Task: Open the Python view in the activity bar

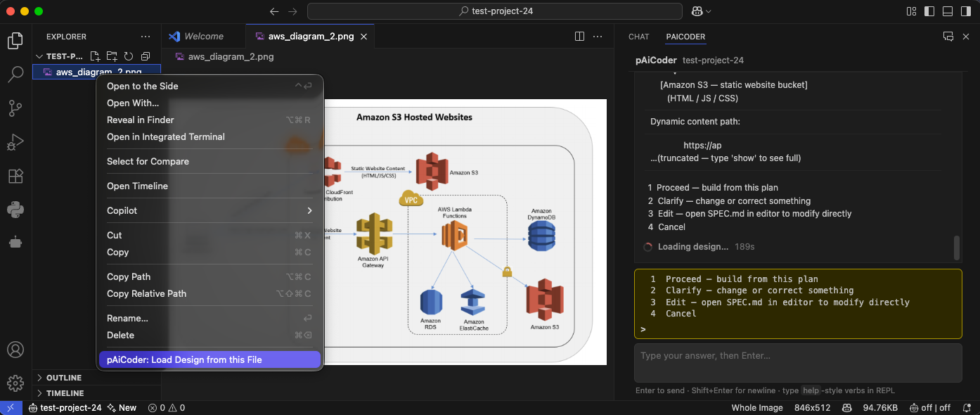Action: click(x=15, y=209)
